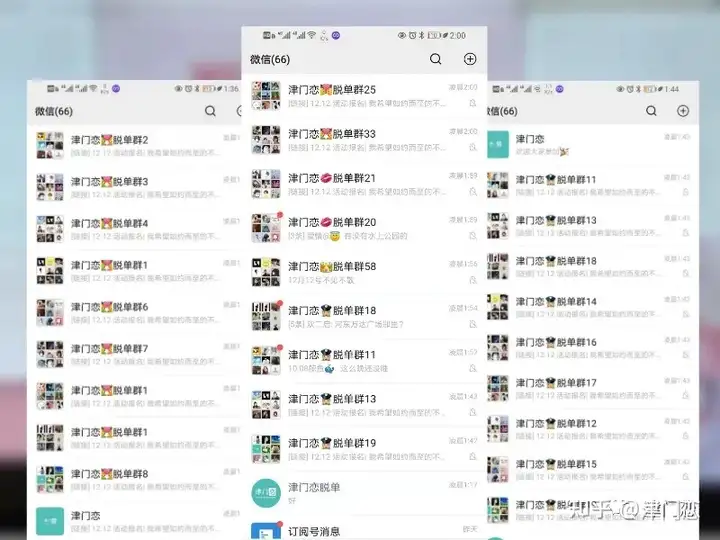Open the 脱单群58 group avatar
The width and height of the screenshot is (720, 540).
(266, 272)
